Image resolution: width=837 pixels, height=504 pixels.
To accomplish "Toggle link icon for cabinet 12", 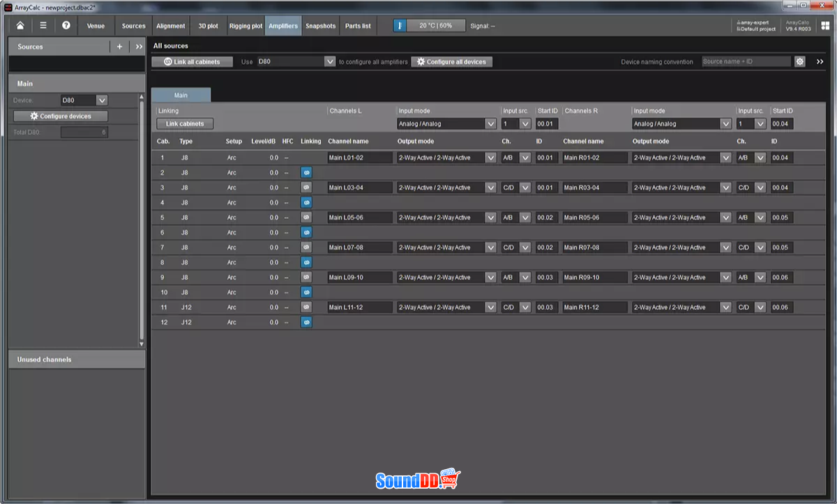I will pyautogui.click(x=306, y=322).
